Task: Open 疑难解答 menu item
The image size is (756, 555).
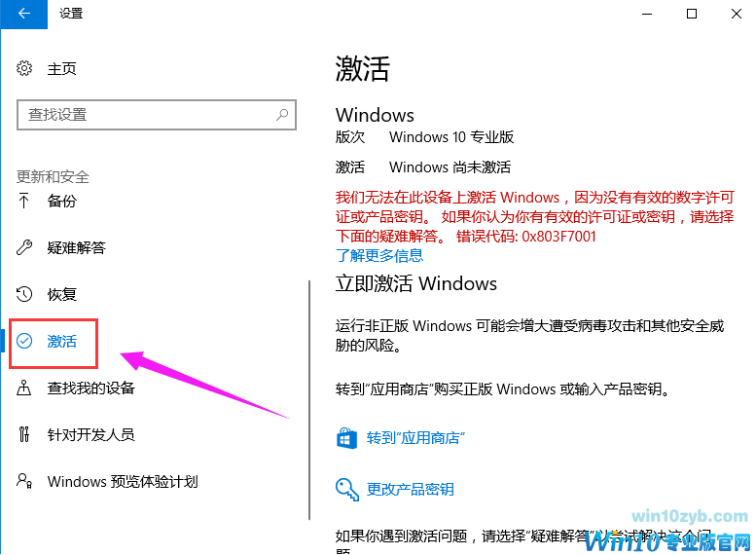Action: click(x=76, y=247)
